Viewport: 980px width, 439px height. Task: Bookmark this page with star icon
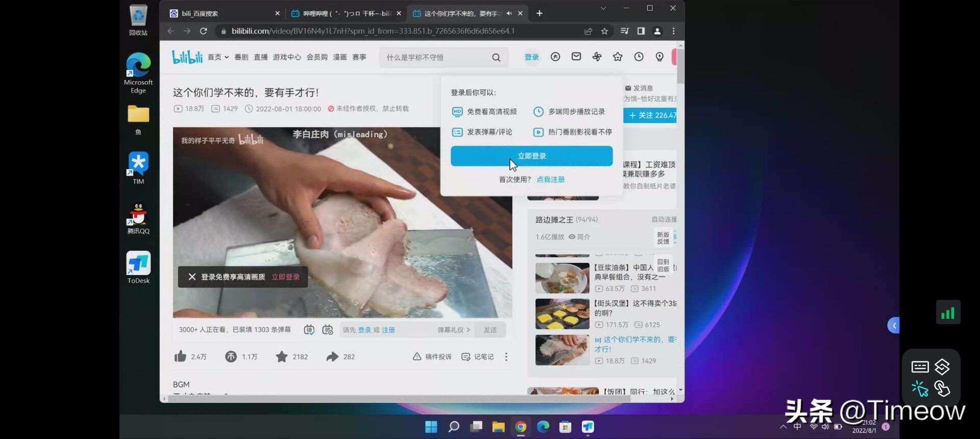click(604, 31)
